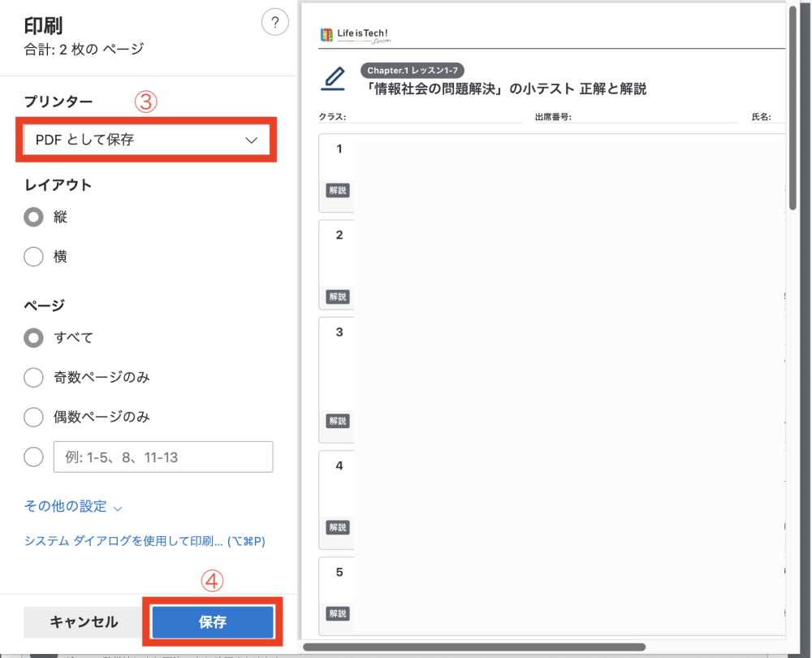This screenshot has width=812, height=658.
Task: Choose 奇数ページのみ radio option
Action: click(x=34, y=378)
